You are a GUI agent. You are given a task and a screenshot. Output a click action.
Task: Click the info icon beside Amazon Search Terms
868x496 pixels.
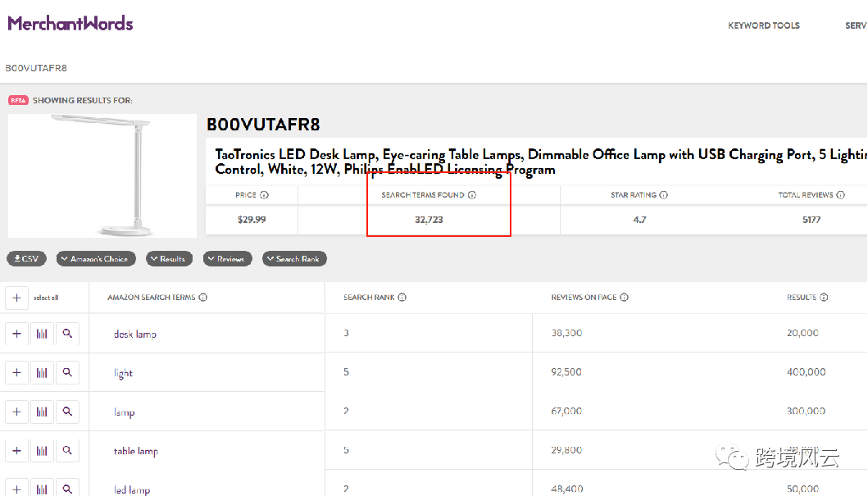point(203,298)
